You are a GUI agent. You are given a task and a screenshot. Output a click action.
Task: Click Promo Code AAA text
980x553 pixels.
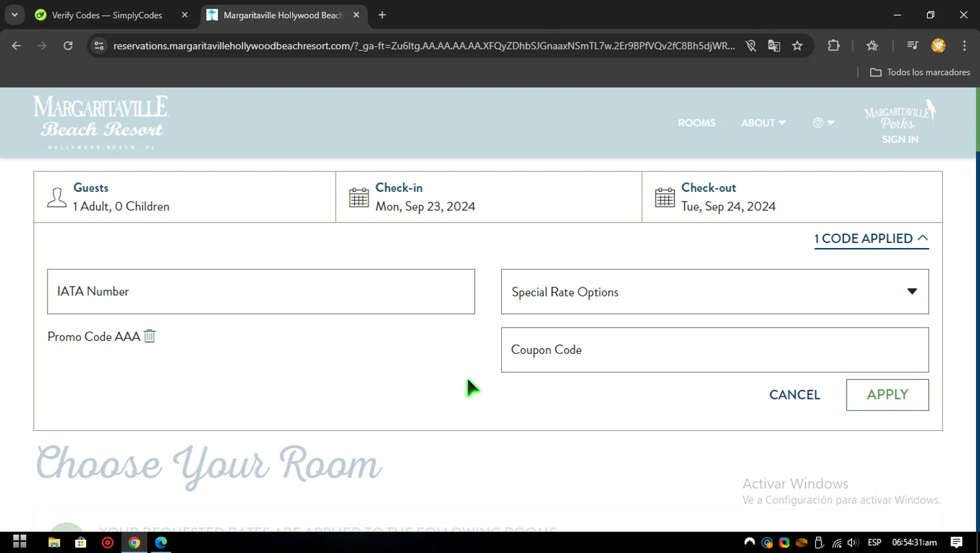pyautogui.click(x=93, y=337)
